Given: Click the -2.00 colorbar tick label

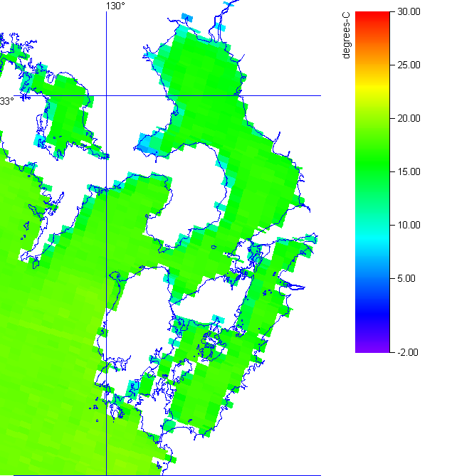Looking at the screenshot, I should tap(408, 352).
